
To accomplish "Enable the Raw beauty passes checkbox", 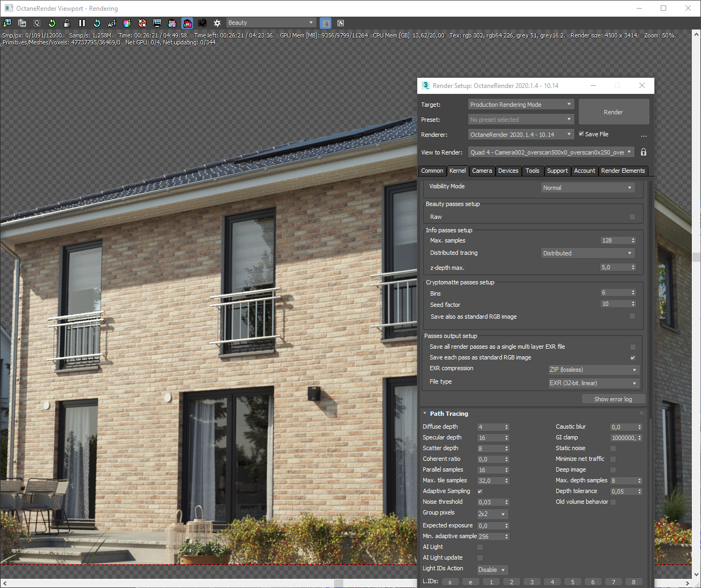I will [x=632, y=217].
